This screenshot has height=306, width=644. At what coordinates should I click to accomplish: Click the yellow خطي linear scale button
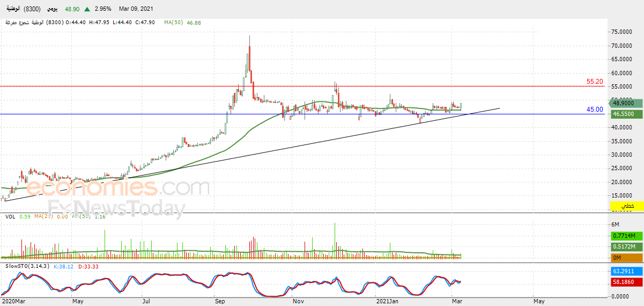(627, 206)
